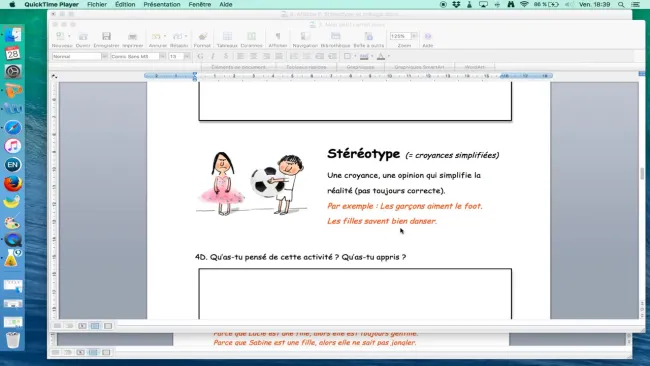Toggle bold G formatting button
650x366 pixels.
[x=200, y=56]
